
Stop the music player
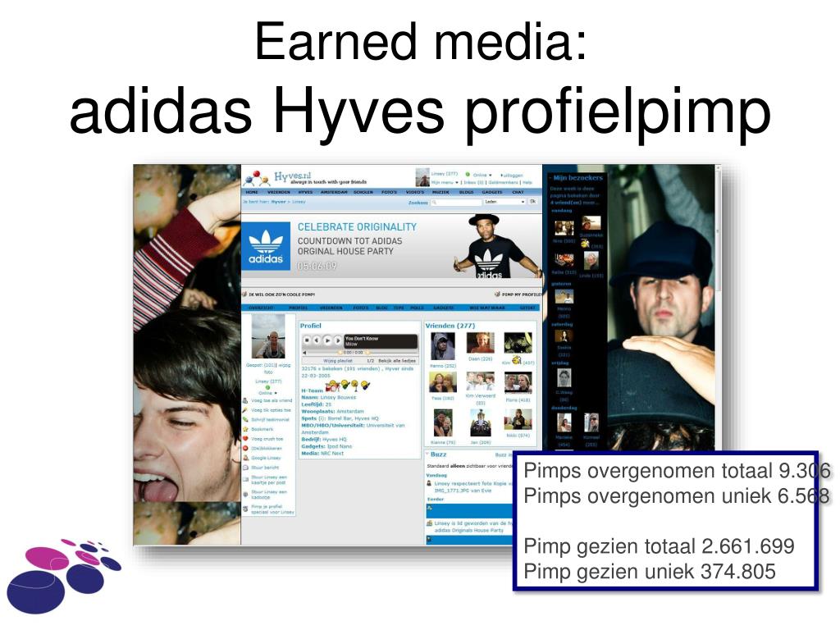coord(308,340)
